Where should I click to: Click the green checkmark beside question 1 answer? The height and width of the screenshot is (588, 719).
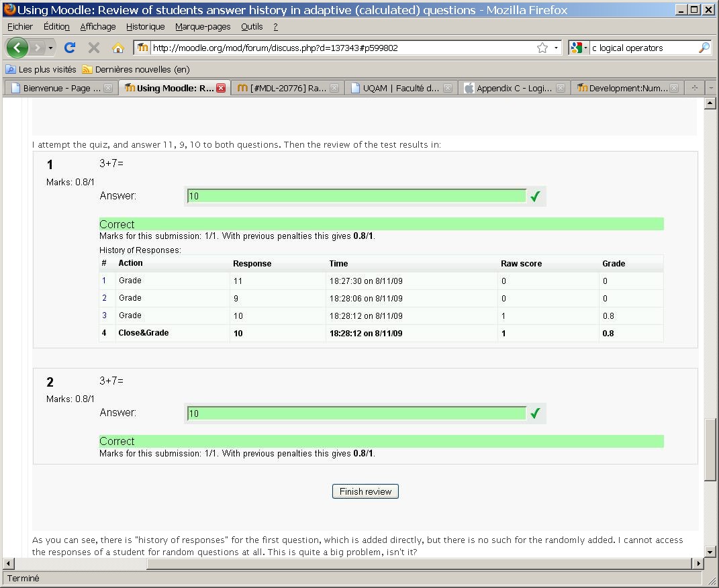tap(535, 197)
